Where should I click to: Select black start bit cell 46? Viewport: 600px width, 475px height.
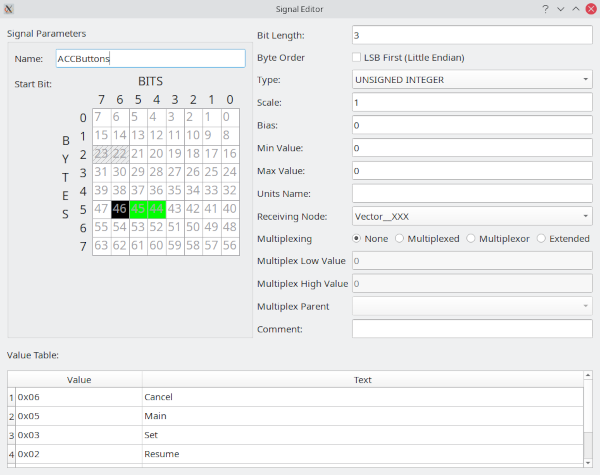[x=120, y=209]
